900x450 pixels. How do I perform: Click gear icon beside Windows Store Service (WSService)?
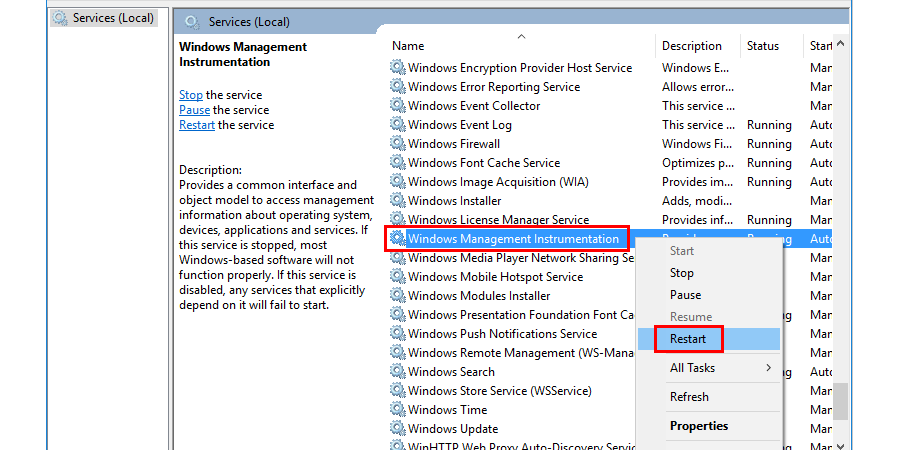pos(397,390)
